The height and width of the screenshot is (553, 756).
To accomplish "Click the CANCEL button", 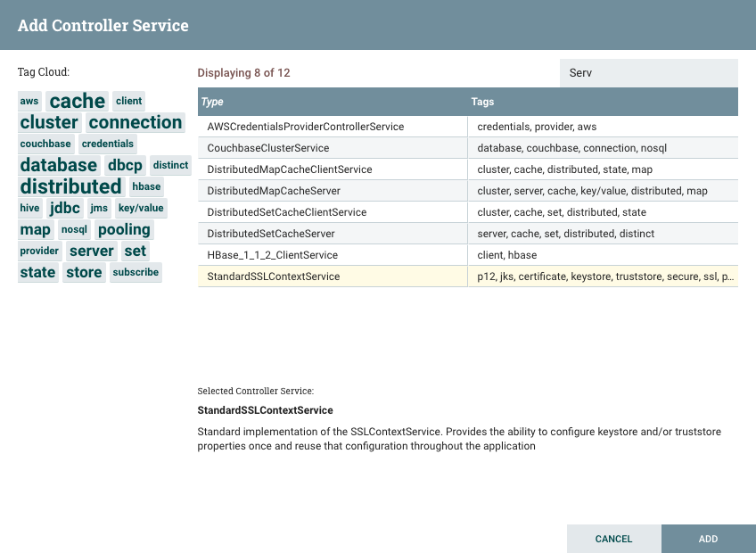I will (x=613, y=539).
